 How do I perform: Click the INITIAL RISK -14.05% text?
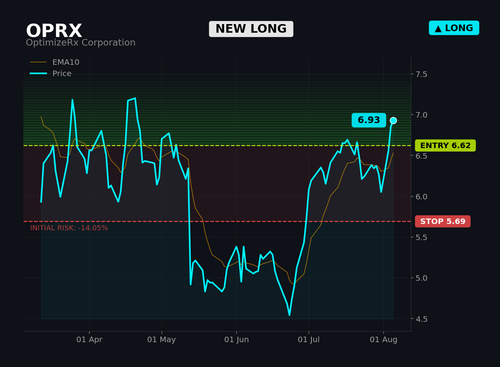coord(69,228)
